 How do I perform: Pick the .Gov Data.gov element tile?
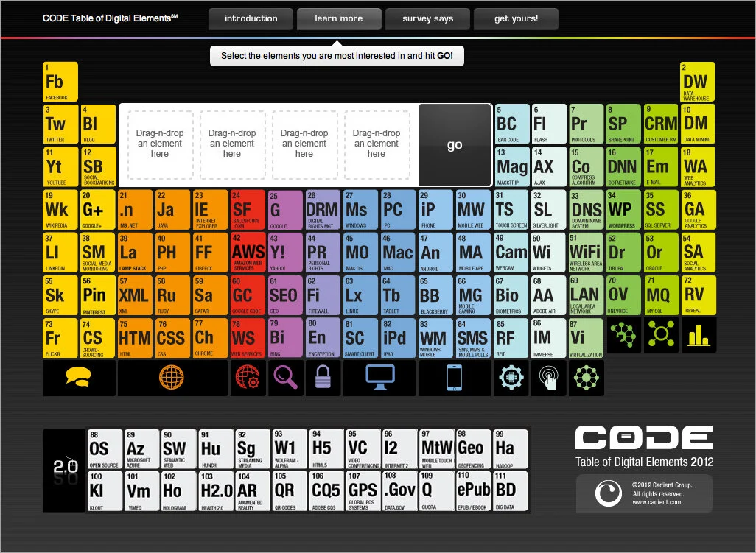400,491
